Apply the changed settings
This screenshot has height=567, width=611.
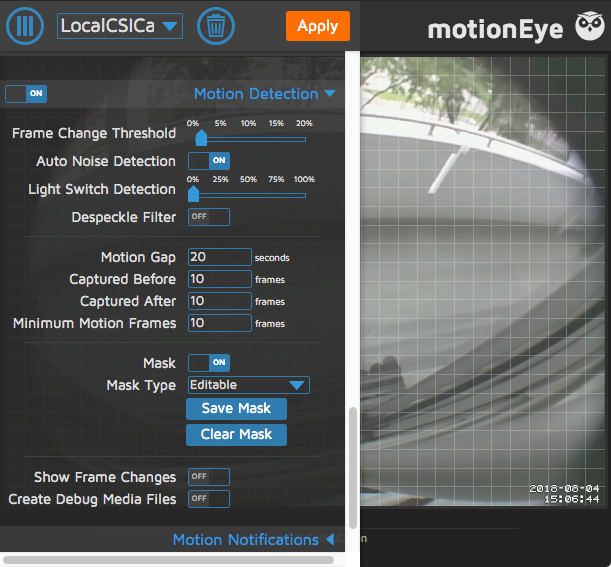pyautogui.click(x=318, y=26)
